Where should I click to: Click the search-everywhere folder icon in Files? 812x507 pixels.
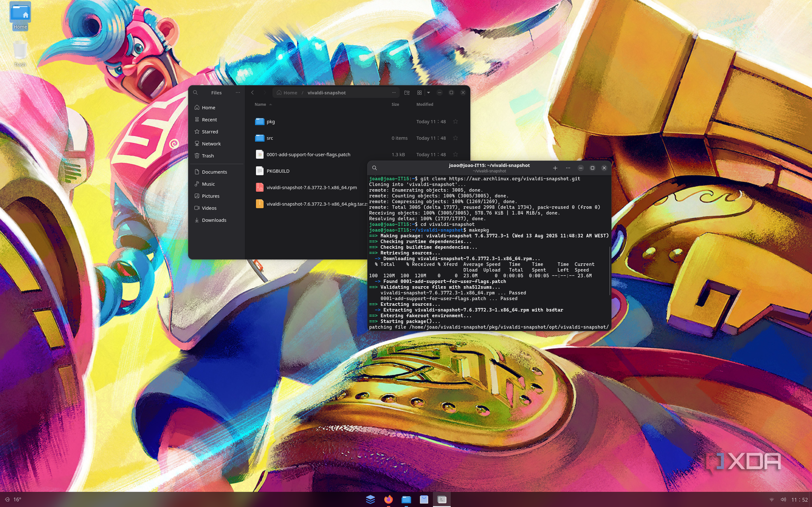407,92
